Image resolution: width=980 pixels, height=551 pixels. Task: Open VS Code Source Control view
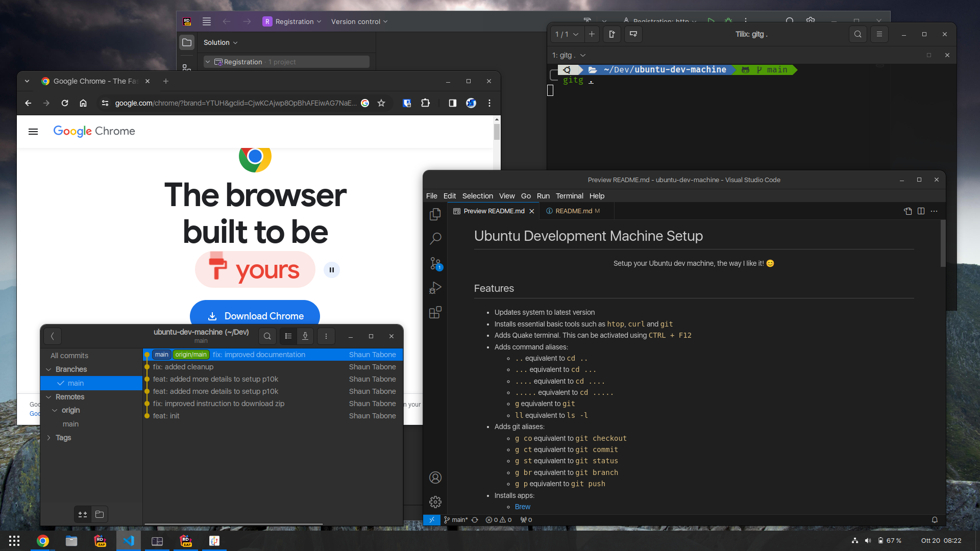(435, 263)
